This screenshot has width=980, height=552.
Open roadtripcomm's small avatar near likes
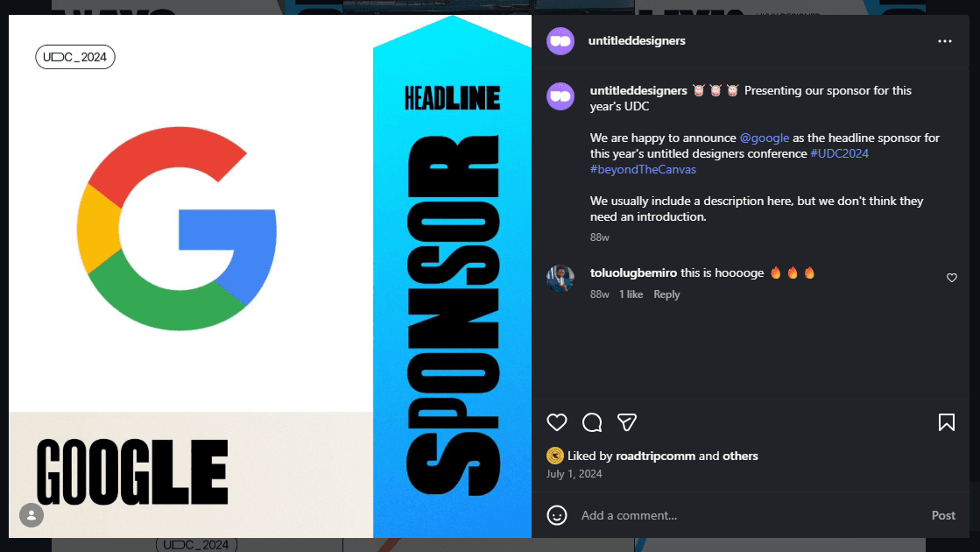(x=555, y=456)
